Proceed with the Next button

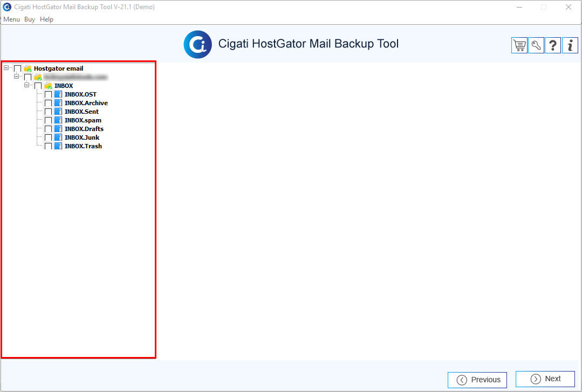[545, 379]
